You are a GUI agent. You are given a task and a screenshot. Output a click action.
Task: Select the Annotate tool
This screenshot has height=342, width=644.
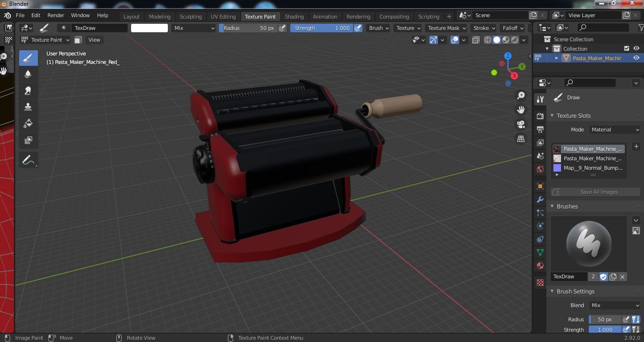coord(28,160)
